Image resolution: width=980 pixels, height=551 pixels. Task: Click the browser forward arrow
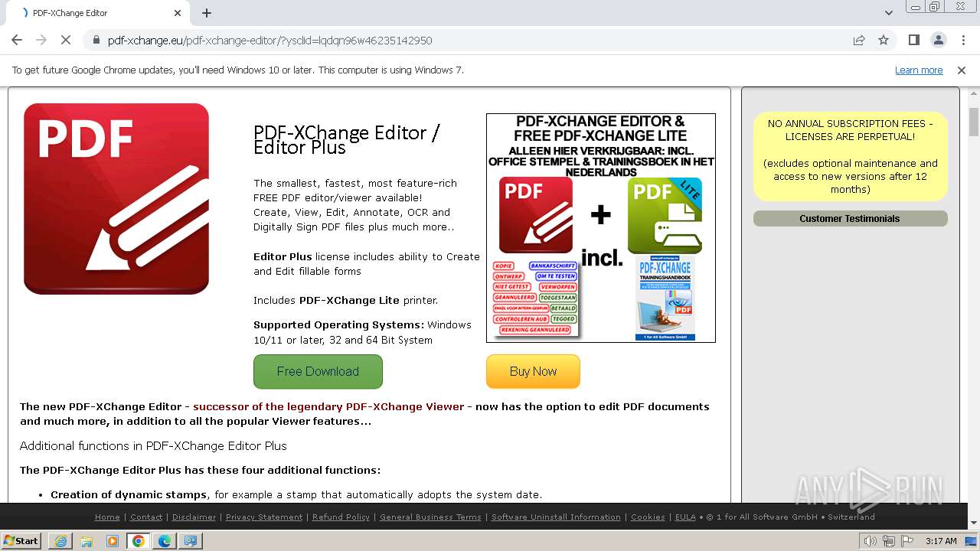click(41, 40)
